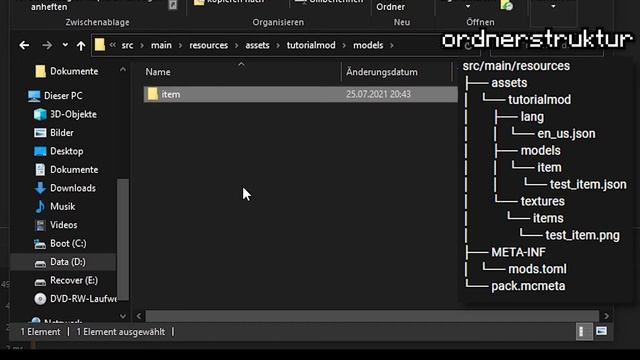This screenshot has width=640, height=360.
Task: Refresh the current folder view
Action: click(468, 46)
